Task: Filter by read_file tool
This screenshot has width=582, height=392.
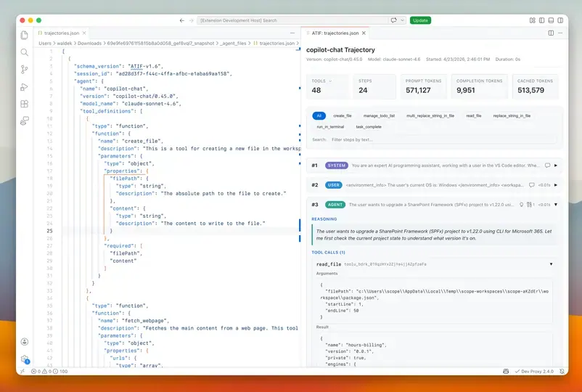Action: [x=474, y=116]
